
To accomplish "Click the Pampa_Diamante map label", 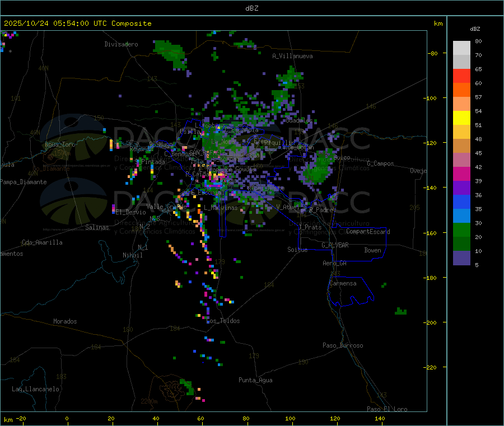I will (x=24, y=182).
